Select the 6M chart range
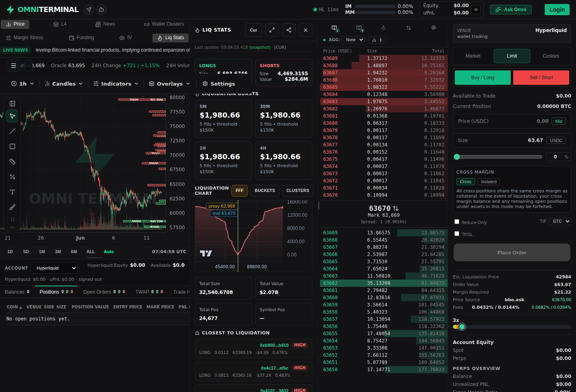This screenshot has width=576, height=392. click(x=74, y=252)
